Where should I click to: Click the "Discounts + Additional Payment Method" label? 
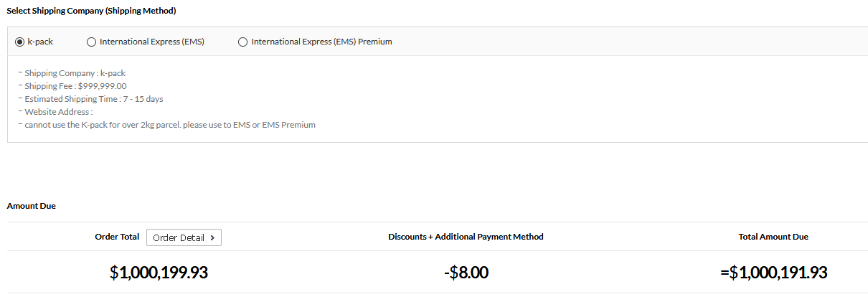tap(466, 237)
